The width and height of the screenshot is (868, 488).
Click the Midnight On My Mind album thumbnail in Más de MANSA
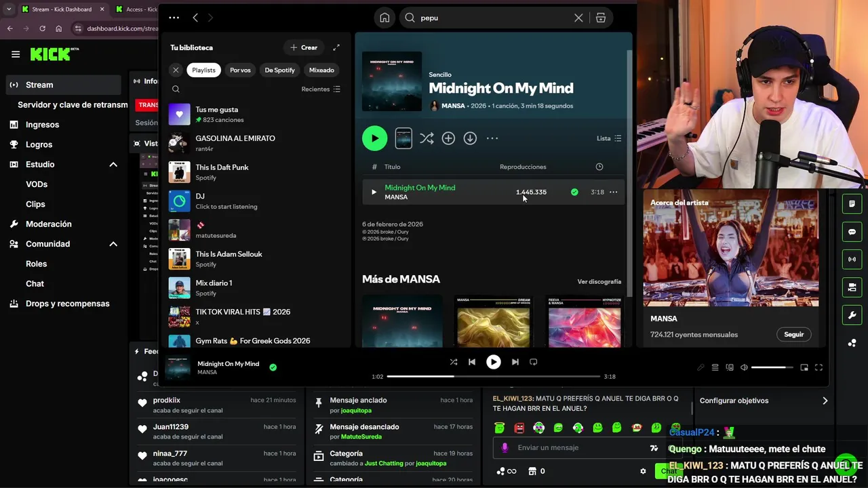click(x=402, y=321)
